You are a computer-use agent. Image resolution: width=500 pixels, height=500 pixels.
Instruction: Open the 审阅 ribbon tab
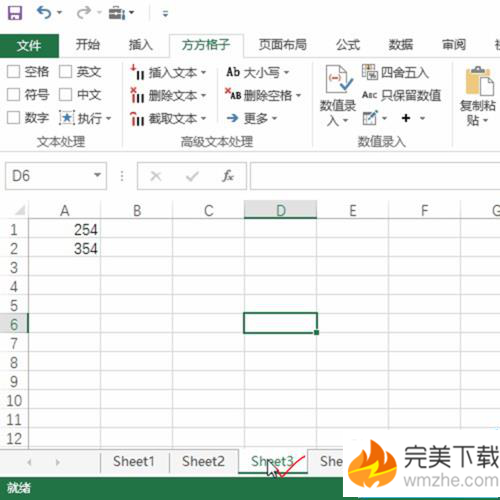(454, 44)
